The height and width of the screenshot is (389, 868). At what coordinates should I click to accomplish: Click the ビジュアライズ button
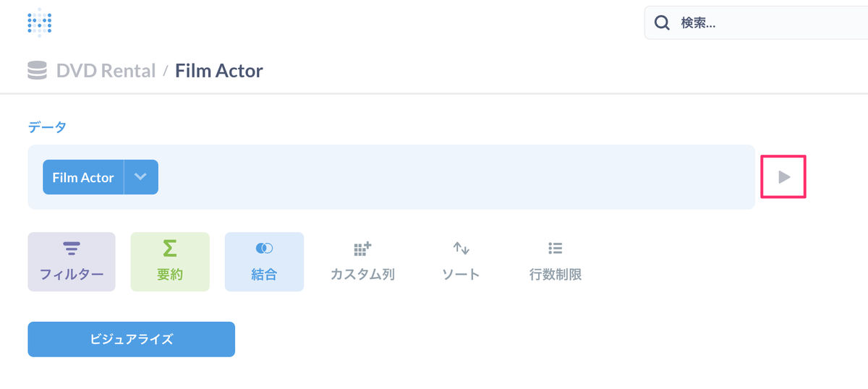[131, 339]
